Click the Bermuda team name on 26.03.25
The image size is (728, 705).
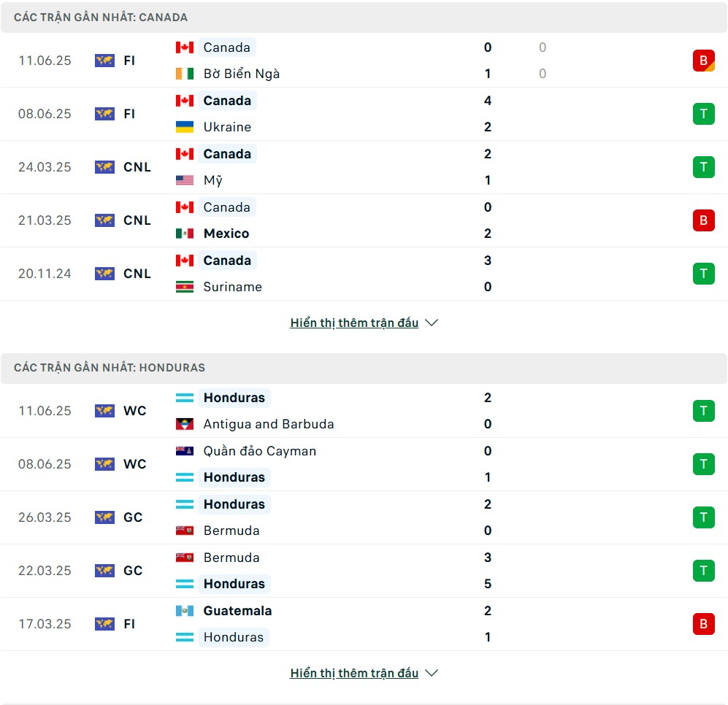pos(231,531)
